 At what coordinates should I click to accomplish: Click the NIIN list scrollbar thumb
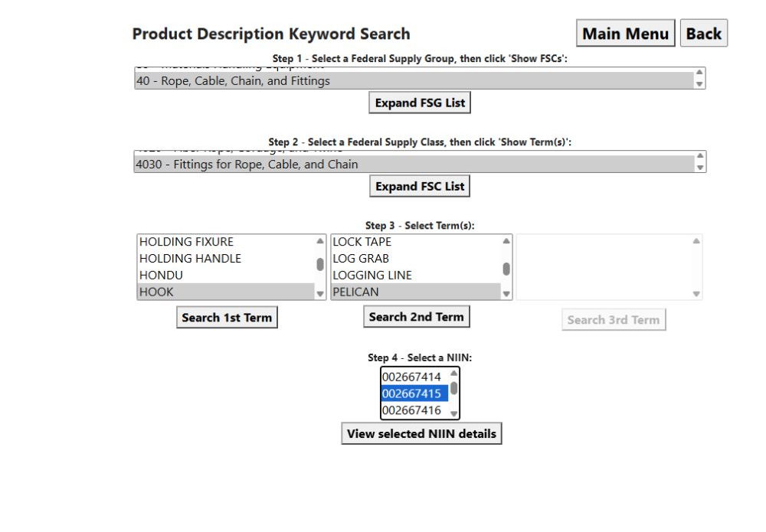(x=453, y=389)
